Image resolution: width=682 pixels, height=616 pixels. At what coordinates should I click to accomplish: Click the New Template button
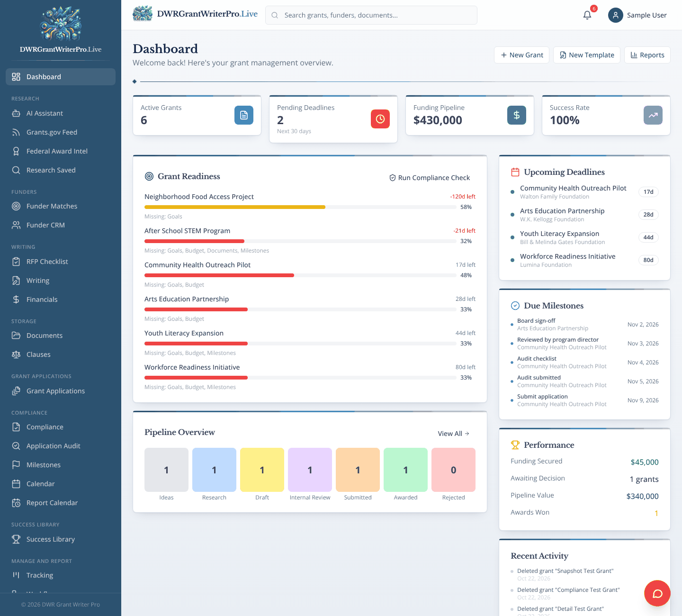point(587,55)
